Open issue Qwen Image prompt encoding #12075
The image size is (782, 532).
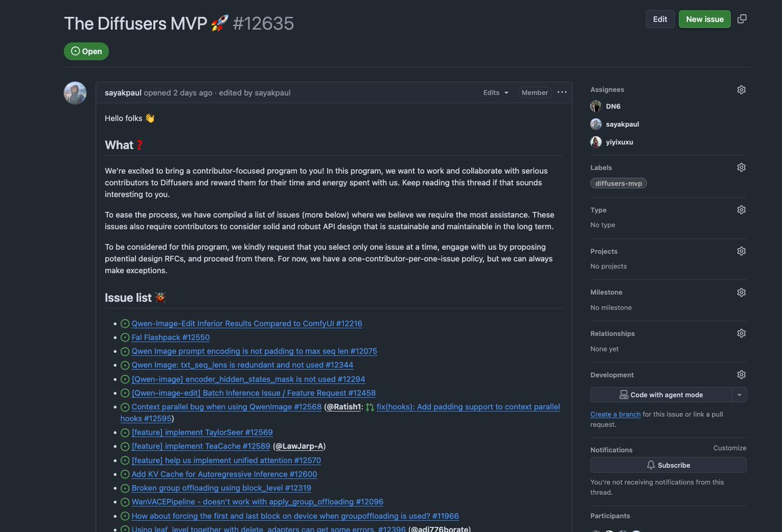254,351
